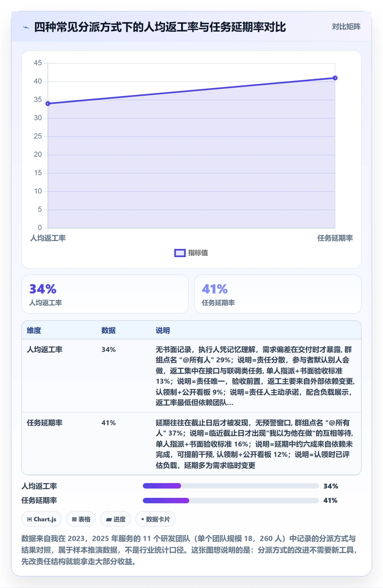Click the 人均返工率 progress row label
383x588 pixels.
point(39,486)
